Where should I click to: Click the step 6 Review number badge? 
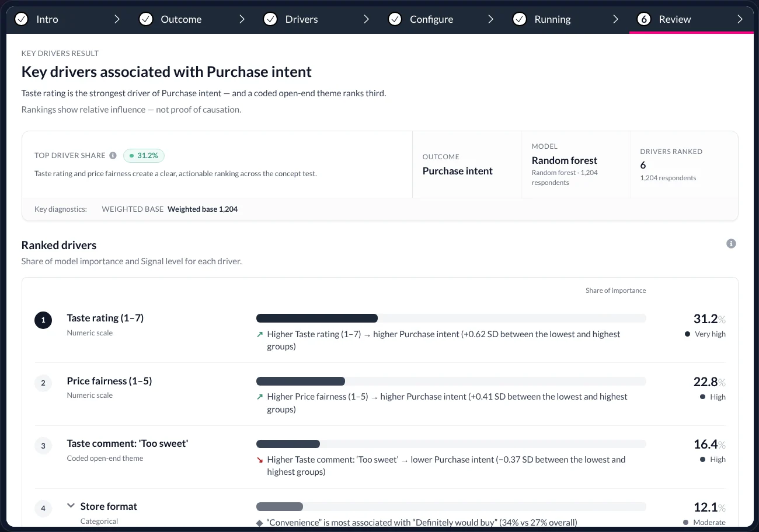(644, 19)
